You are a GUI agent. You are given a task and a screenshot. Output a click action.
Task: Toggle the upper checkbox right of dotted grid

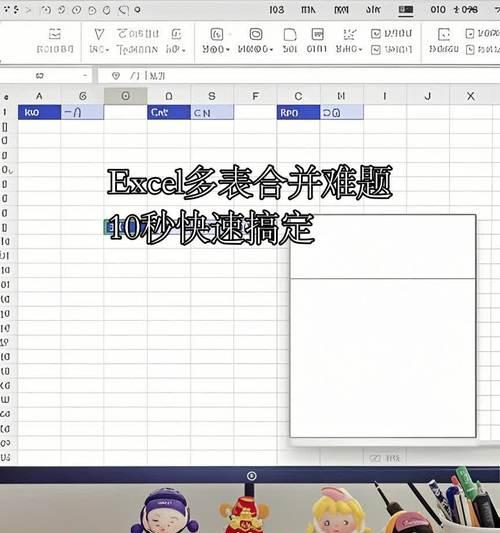tap(376, 33)
